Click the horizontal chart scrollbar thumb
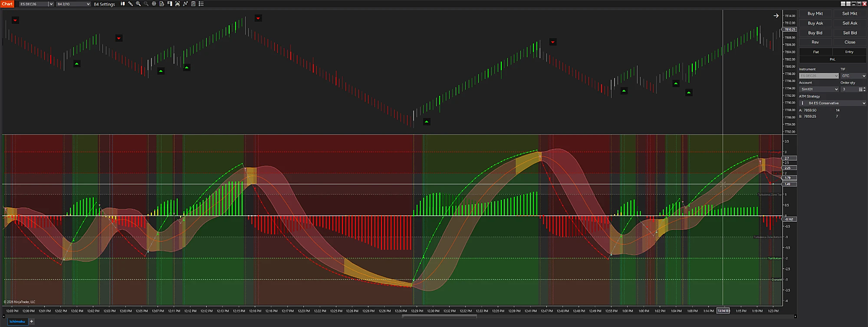 pyautogui.click(x=439, y=316)
